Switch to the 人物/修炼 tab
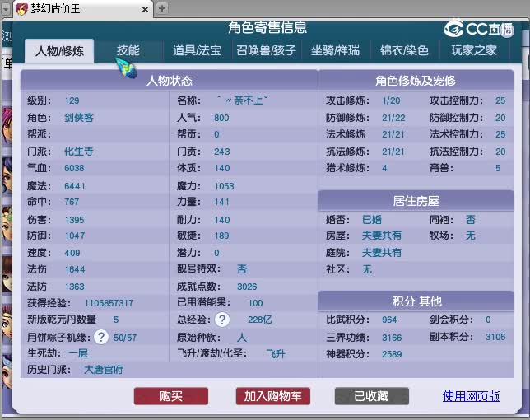 pyautogui.click(x=59, y=51)
